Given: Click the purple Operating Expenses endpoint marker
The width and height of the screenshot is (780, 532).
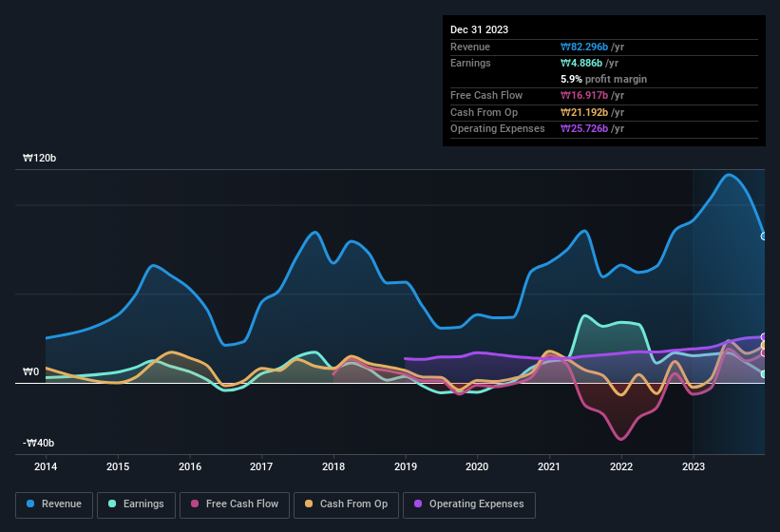Looking at the screenshot, I should (764, 337).
